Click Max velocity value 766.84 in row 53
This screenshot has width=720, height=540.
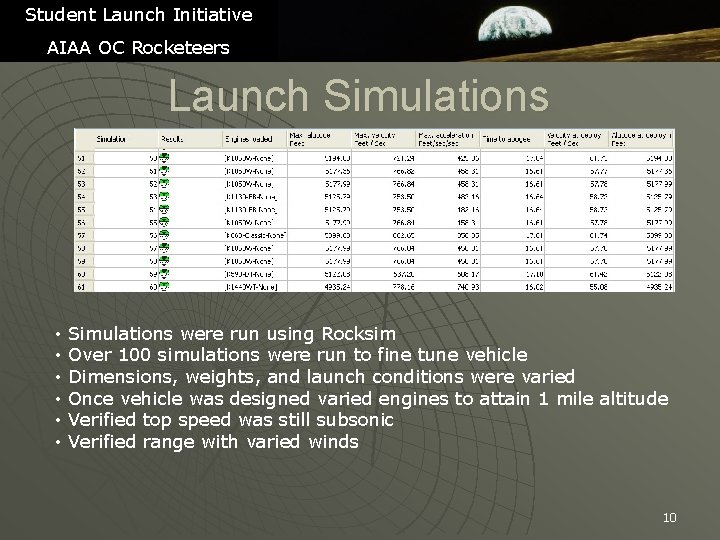pos(403,184)
